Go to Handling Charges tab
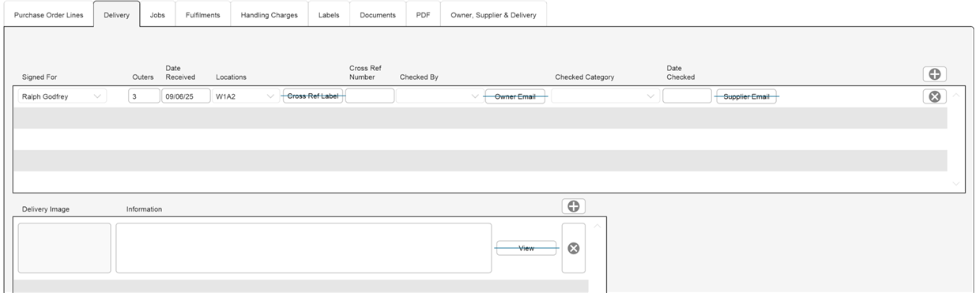This screenshot has width=980, height=293. point(269,15)
